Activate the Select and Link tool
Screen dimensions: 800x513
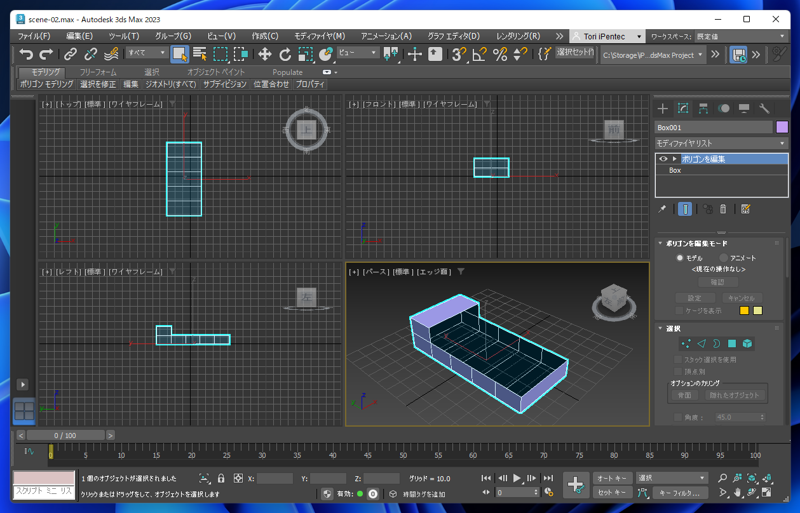click(x=70, y=54)
